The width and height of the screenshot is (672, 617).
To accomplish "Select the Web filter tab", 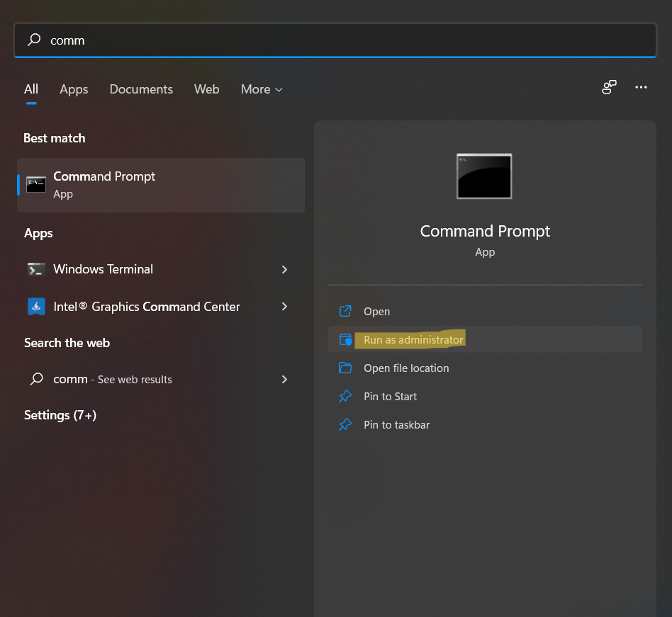I will [206, 89].
